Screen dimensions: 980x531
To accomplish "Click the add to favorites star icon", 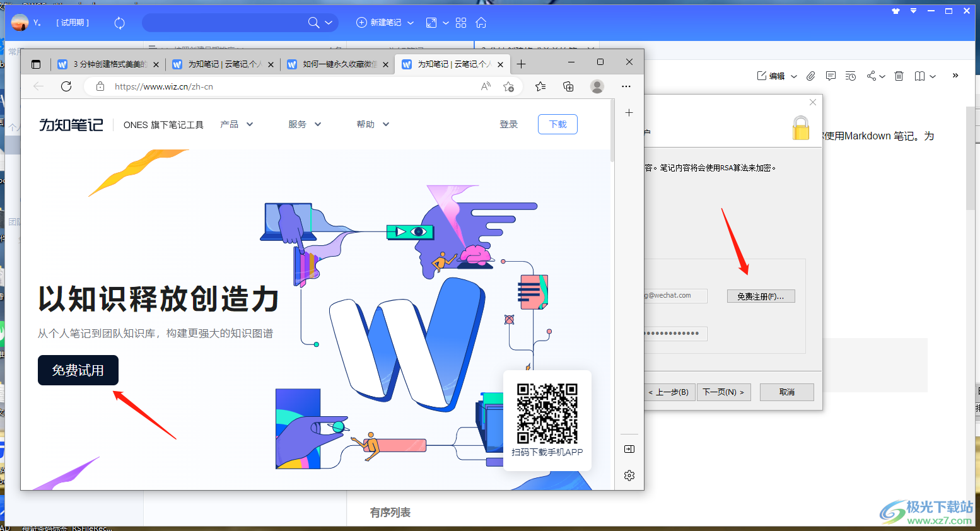I will 509,86.
